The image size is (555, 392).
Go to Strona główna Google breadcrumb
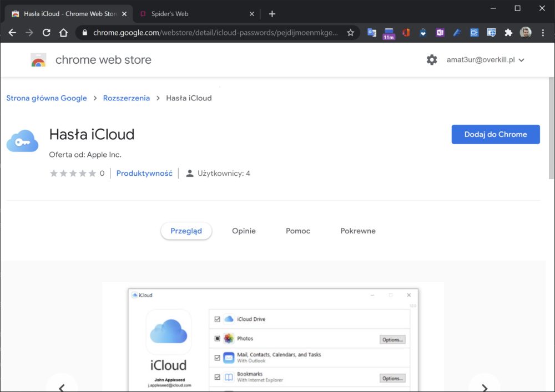[47, 98]
